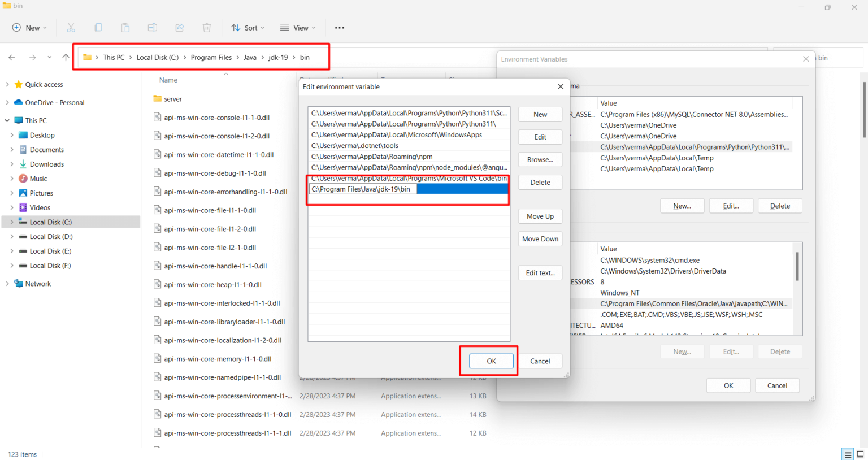Screen dimensions: 868x460
Task: Expand the Network tree node
Action: pyautogui.click(x=7, y=284)
